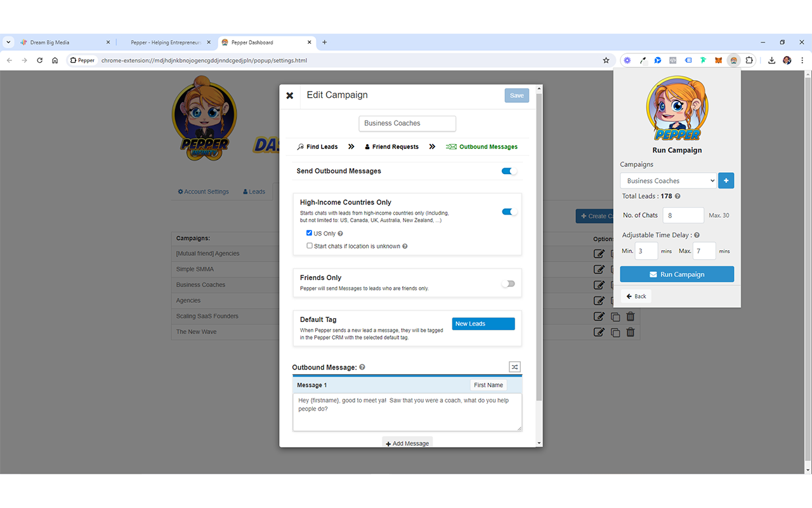
Task: Delete The New Wave campaign
Action: point(631,331)
